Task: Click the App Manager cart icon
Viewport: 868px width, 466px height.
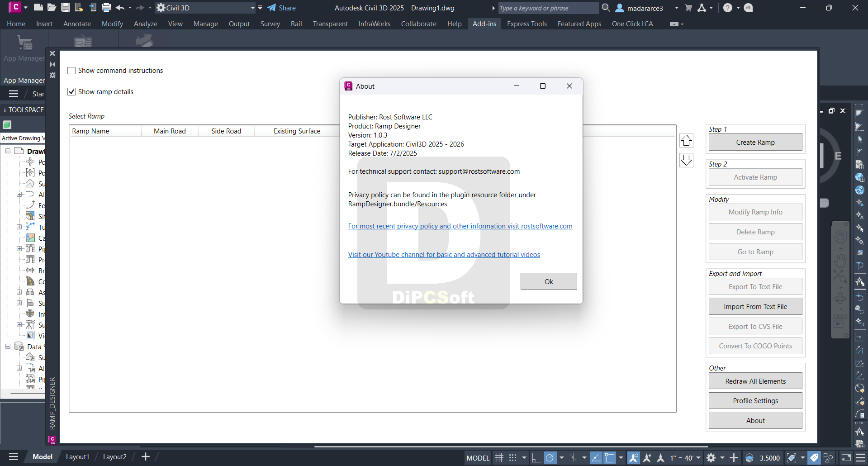Action: point(24,43)
